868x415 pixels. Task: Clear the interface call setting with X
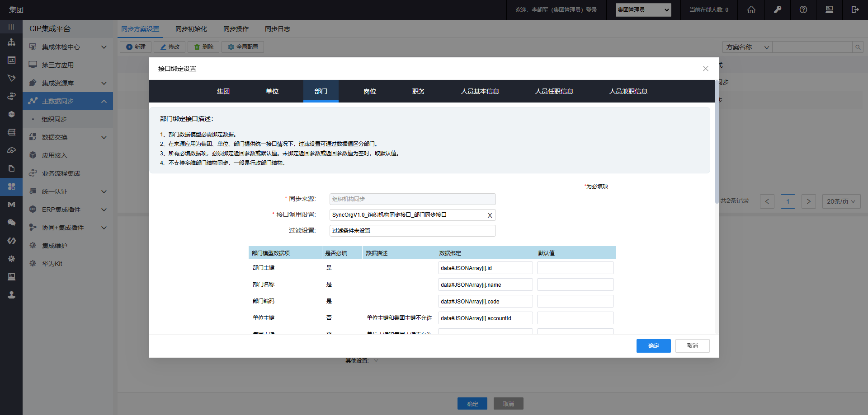click(x=490, y=215)
